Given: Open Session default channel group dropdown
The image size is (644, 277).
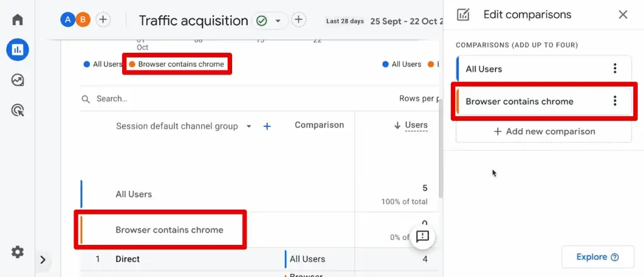Looking at the screenshot, I should (x=248, y=126).
